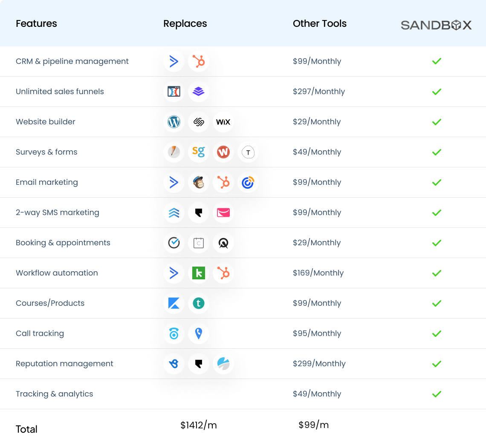Click the $1412/m total price
This screenshot has height=448, width=486.
(x=199, y=425)
